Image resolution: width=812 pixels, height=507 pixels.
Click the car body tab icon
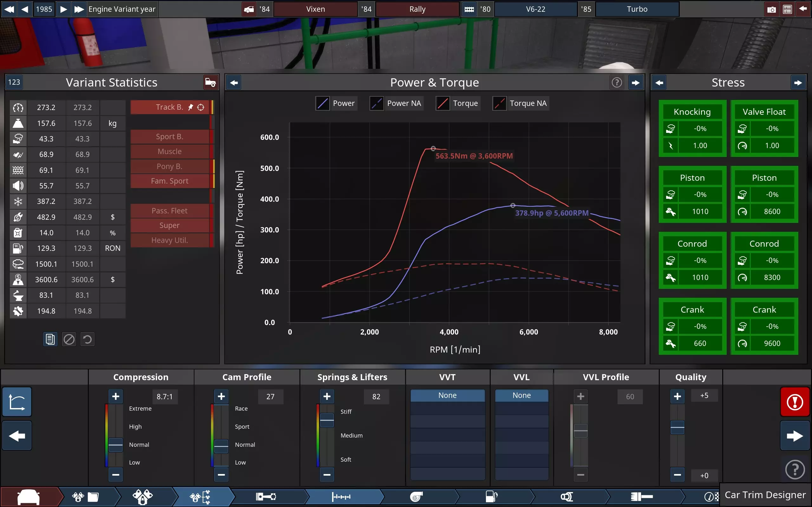29,497
